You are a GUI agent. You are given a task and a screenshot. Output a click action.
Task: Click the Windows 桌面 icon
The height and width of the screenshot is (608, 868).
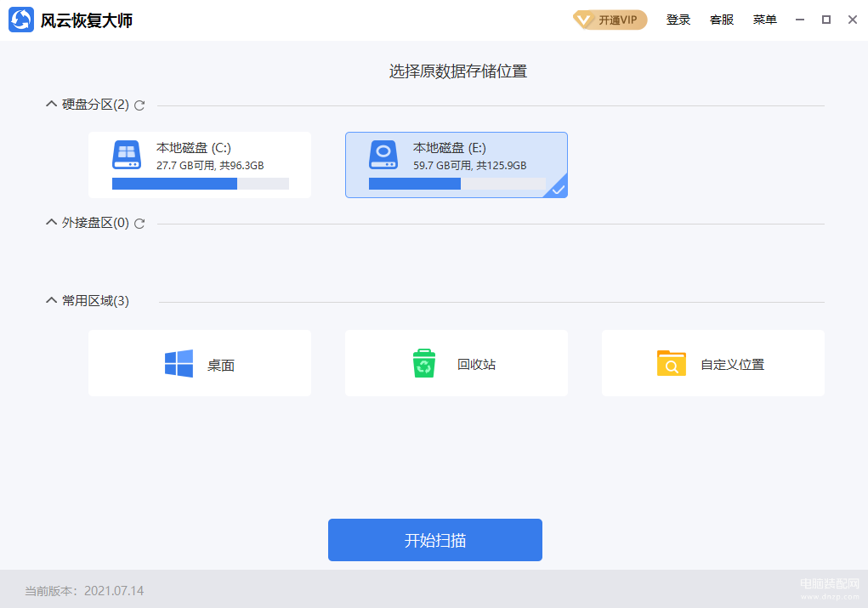(x=179, y=363)
